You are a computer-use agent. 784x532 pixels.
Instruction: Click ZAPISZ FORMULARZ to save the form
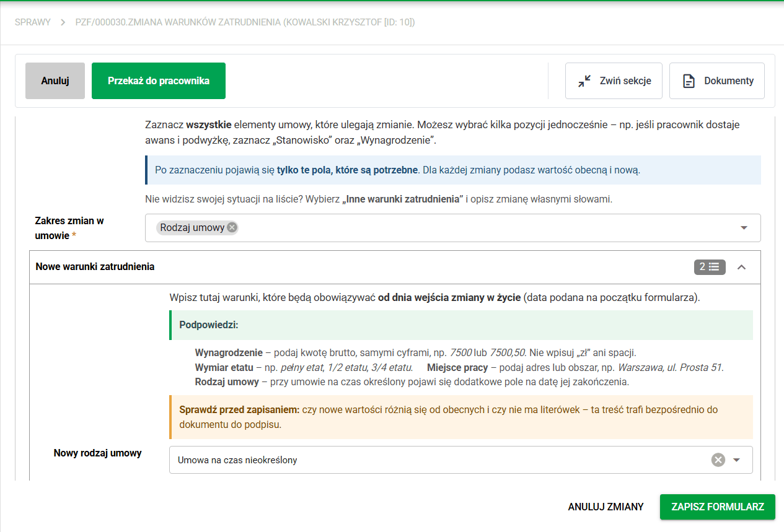(x=718, y=507)
